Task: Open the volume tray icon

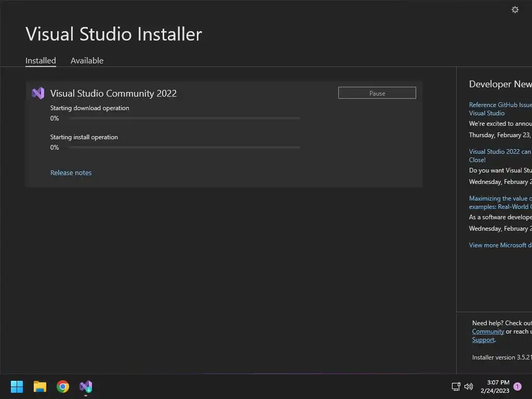Action: click(469, 387)
